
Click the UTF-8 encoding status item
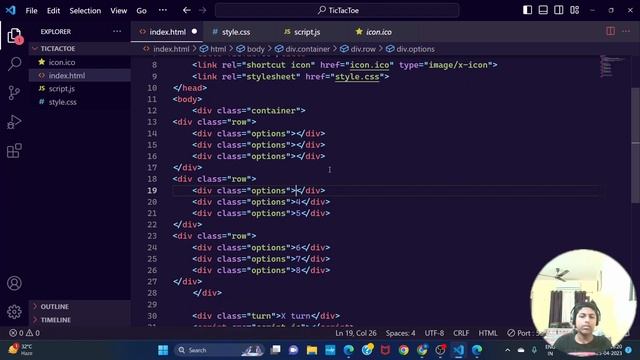click(434, 333)
